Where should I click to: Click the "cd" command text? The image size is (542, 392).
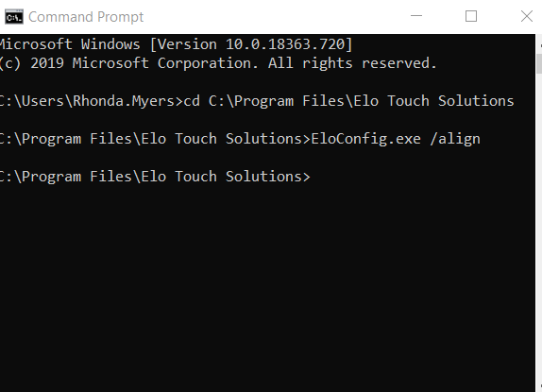192,101
